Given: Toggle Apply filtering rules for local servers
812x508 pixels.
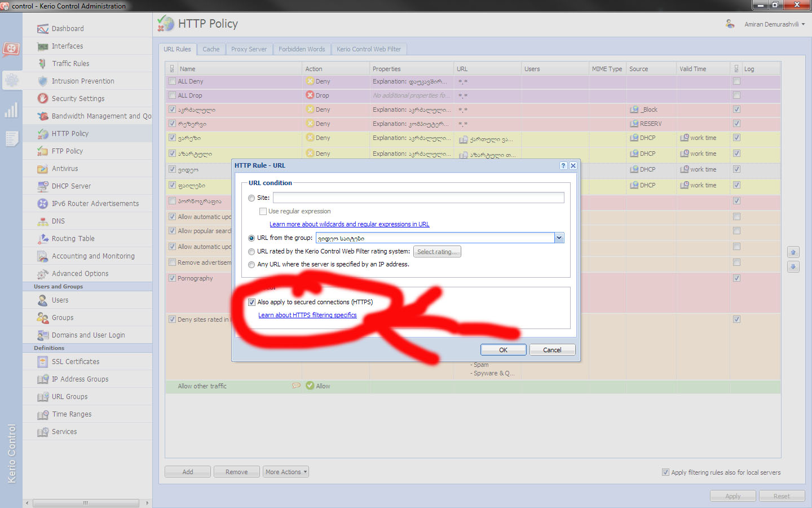Looking at the screenshot, I should [665, 472].
